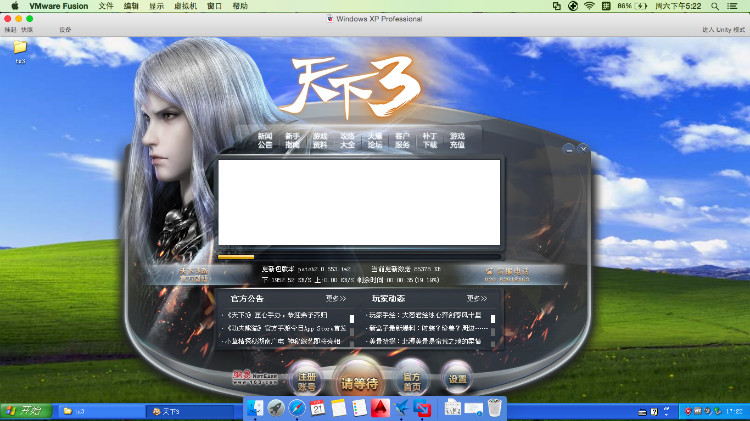The height and width of the screenshot is (421, 750).
Task: Close the 天下3 launcher with the X
Action: click(x=583, y=149)
